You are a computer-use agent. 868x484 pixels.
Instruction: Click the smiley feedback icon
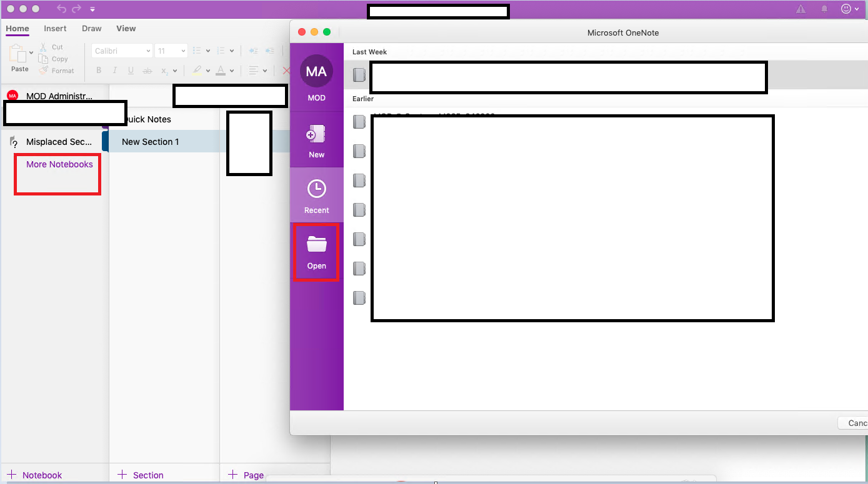tap(846, 9)
